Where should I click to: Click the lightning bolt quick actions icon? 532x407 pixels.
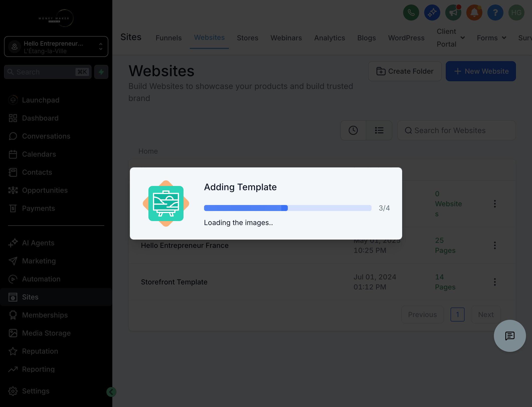(101, 72)
